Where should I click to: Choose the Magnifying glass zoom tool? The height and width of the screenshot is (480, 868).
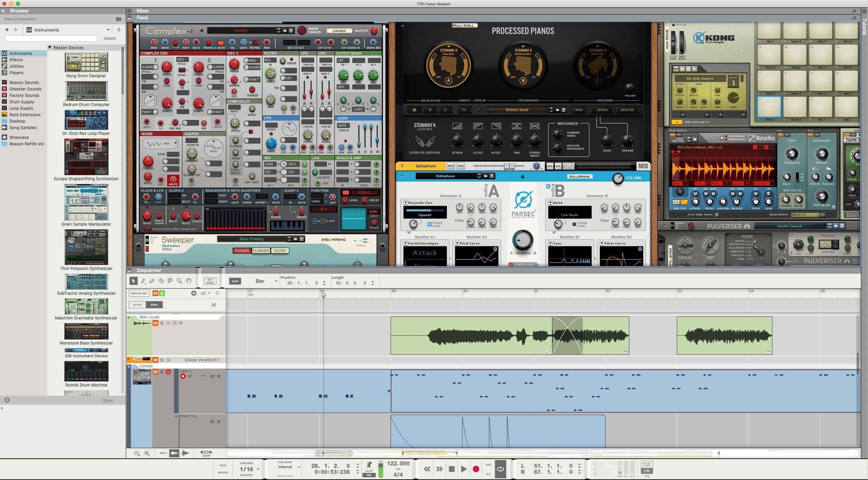pos(179,281)
